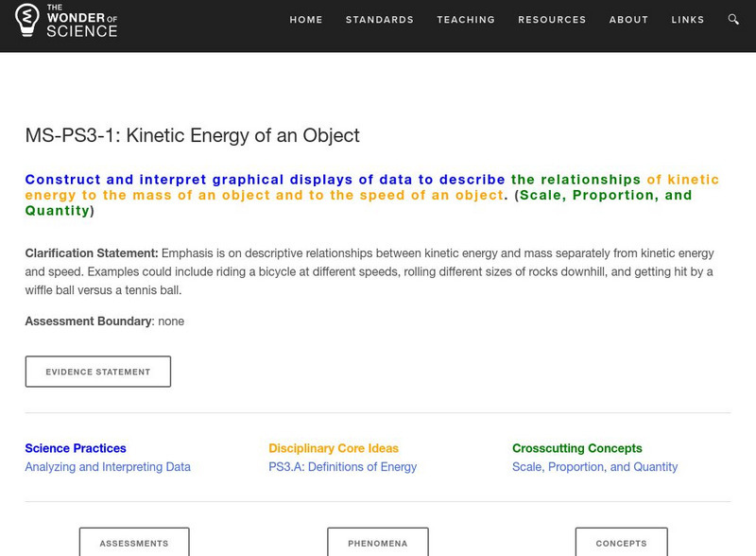This screenshot has height=556, width=756.
Task: Select the About menu item
Action: click(x=628, y=20)
